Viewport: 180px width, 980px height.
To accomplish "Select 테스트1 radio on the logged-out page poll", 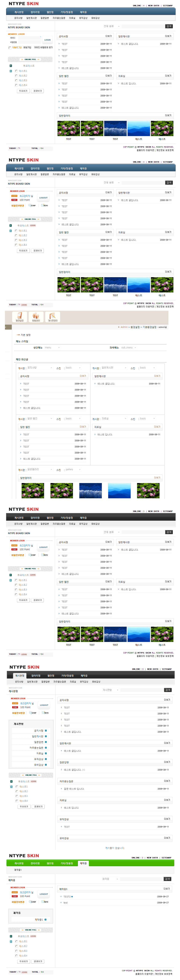I will point(16,71).
